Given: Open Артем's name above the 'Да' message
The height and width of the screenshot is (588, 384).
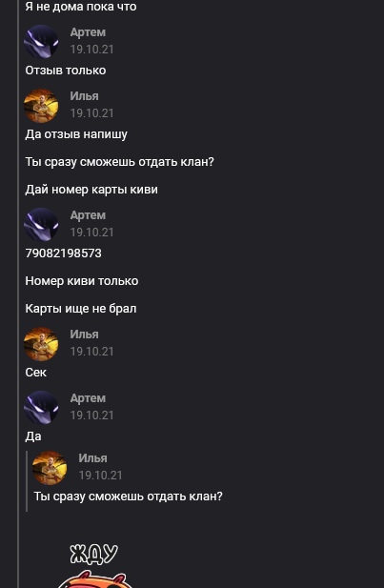Looking at the screenshot, I should point(88,398).
